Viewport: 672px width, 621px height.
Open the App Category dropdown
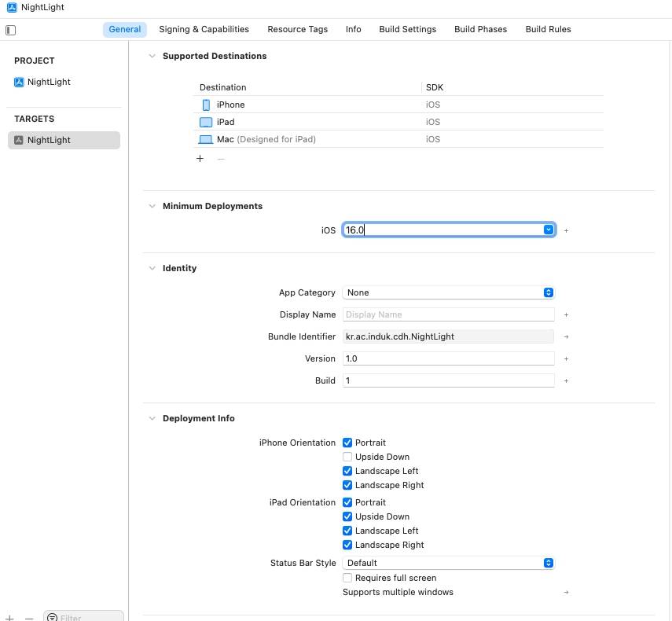click(x=449, y=292)
